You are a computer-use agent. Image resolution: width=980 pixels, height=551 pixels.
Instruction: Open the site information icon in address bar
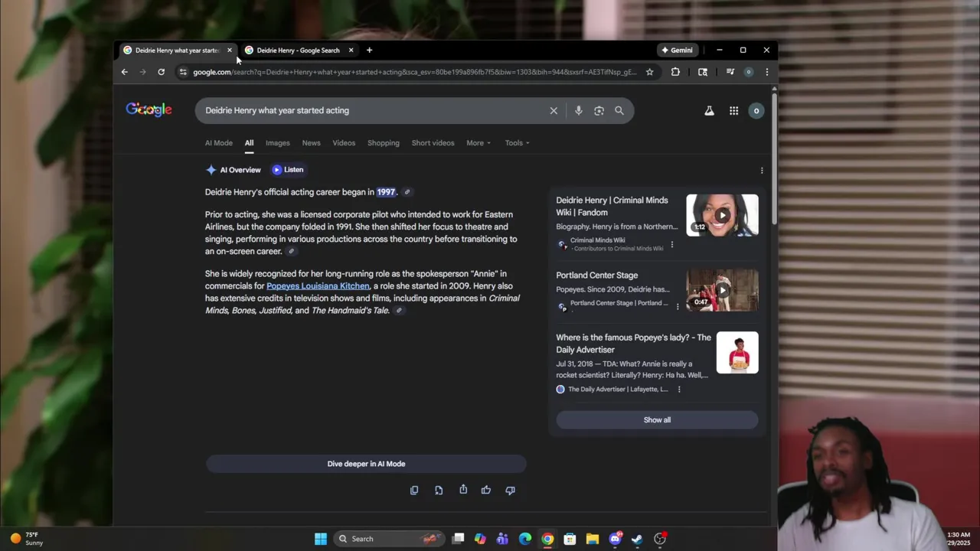182,72
